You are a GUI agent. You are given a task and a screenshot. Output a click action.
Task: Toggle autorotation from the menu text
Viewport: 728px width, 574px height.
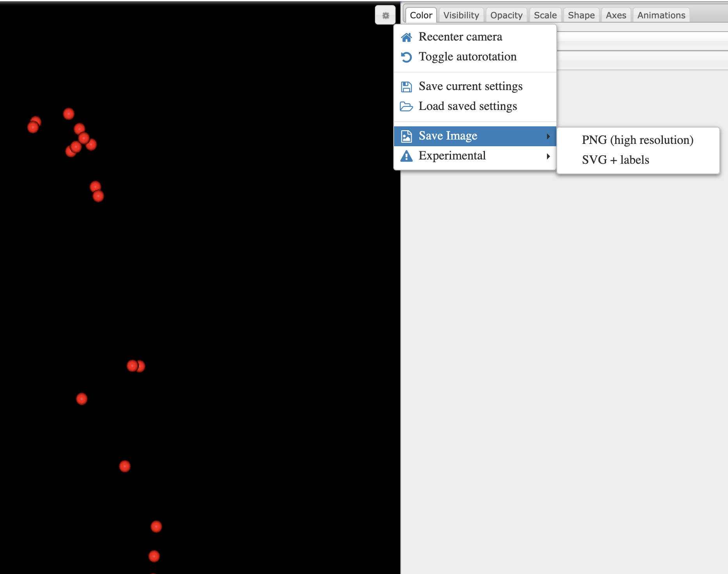coord(467,57)
